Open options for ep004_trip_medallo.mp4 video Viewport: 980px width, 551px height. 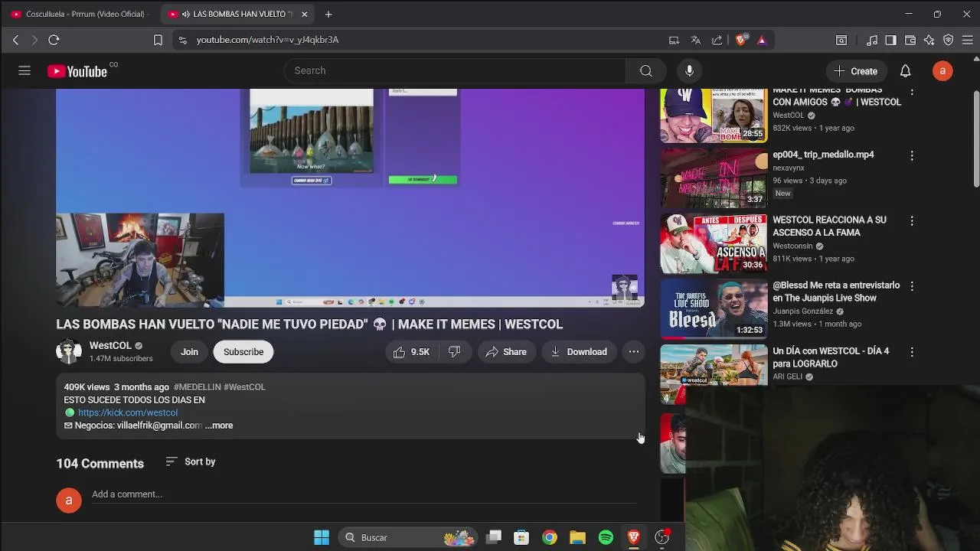[912, 155]
